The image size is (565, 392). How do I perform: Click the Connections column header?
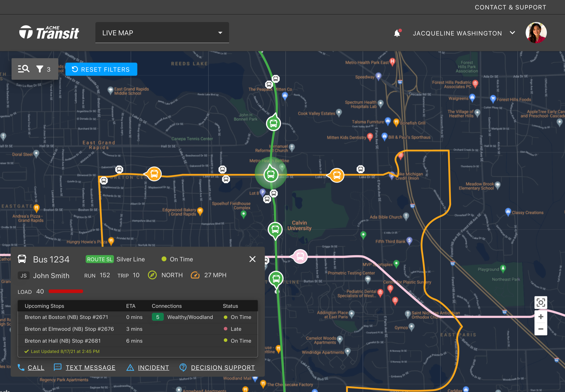167,306
